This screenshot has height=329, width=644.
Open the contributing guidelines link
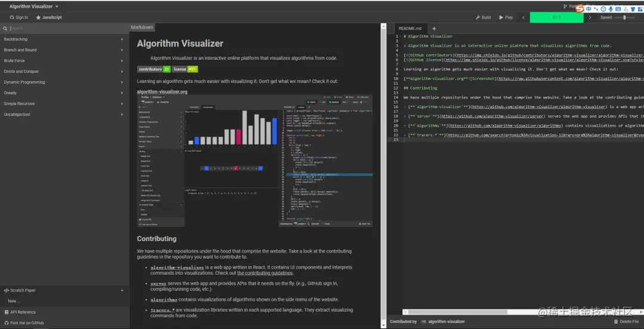(x=265, y=273)
